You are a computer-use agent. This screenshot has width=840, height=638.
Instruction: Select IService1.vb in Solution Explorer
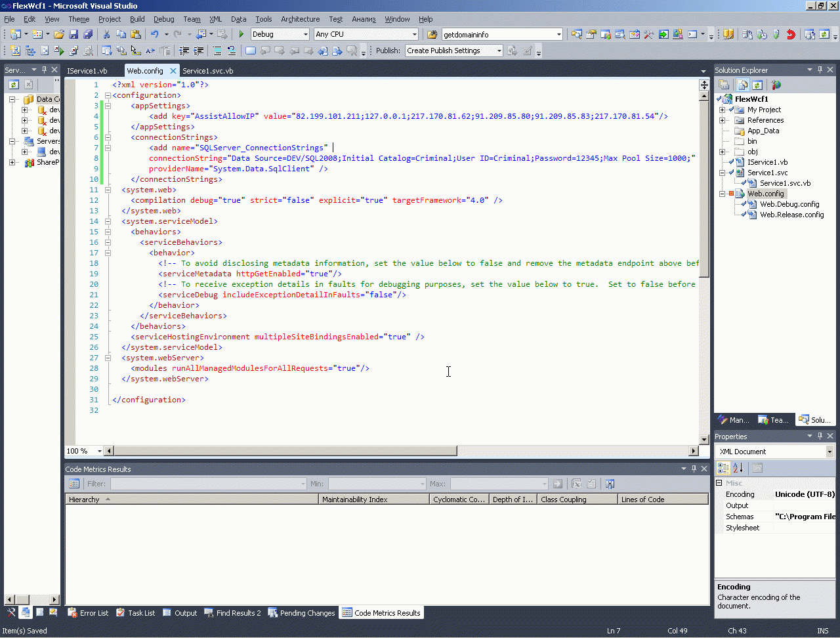coord(767,162)
